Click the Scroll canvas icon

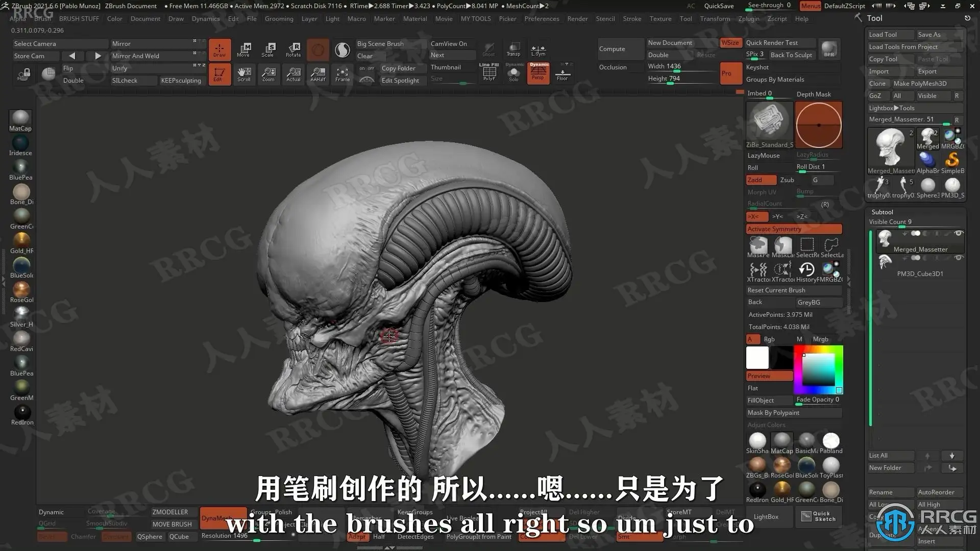(244, 74)
